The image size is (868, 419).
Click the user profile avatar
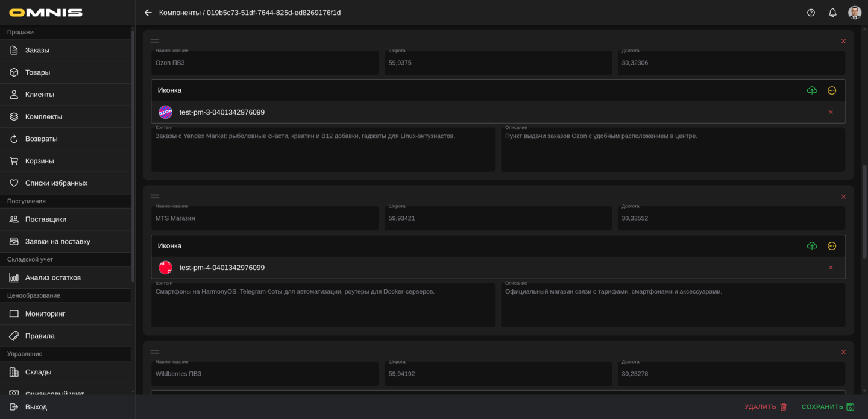pyautogui.click(x=854, y=13)
